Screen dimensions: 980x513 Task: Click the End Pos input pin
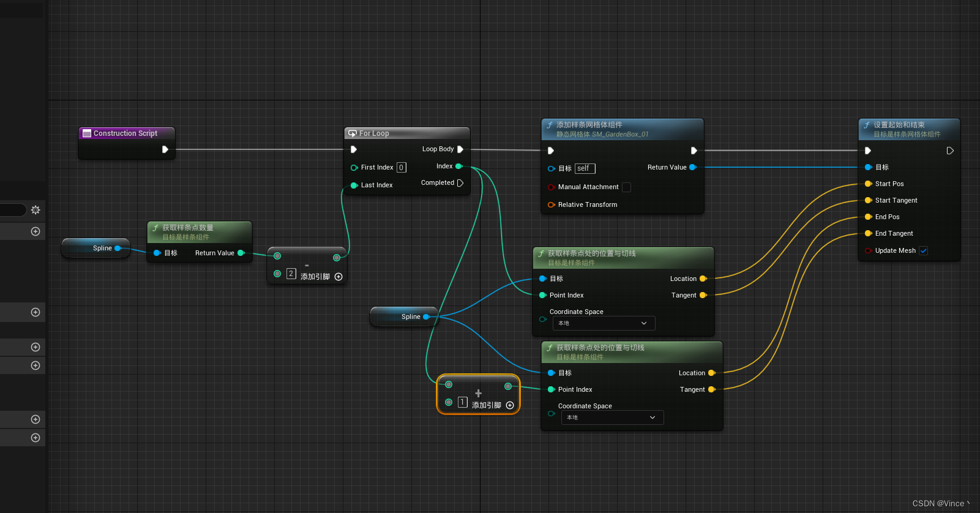click(868, 217)
